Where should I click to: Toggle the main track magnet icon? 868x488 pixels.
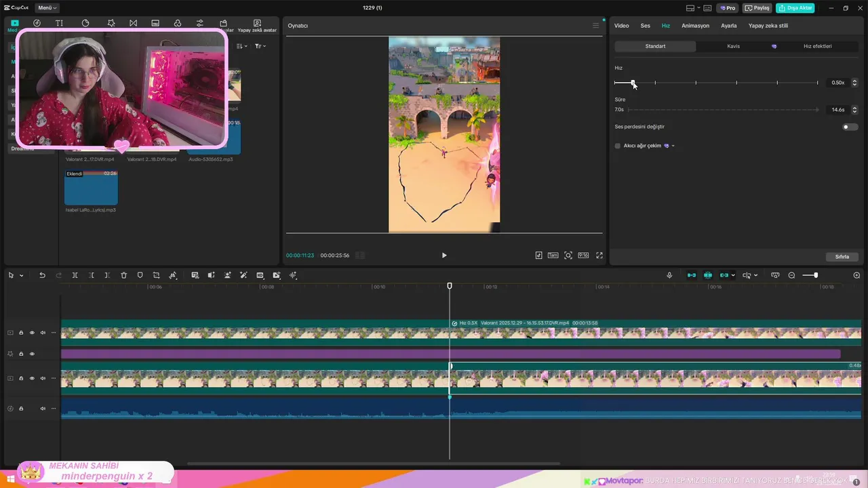coord(692,275)
